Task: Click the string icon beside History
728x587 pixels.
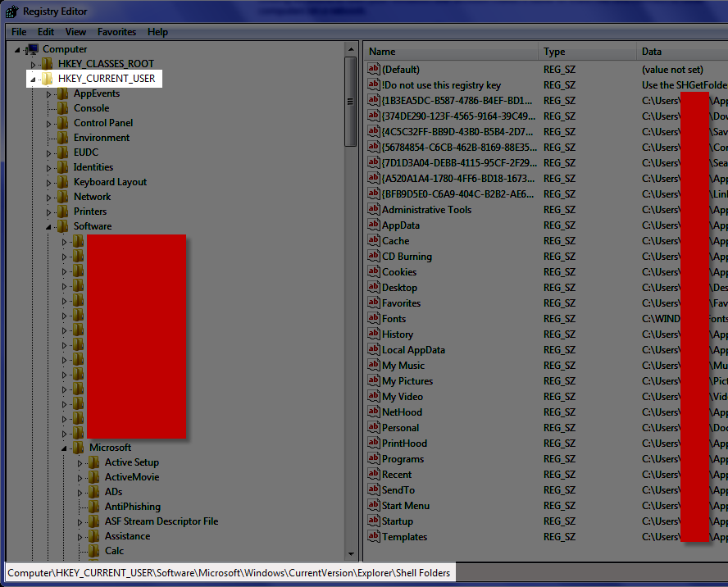Action: tap(374, 334)
